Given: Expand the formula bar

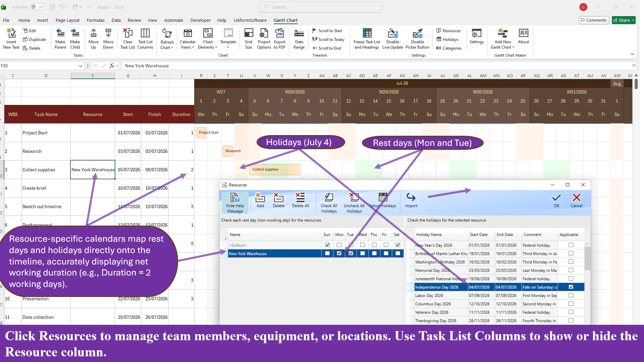Looking at the screenshot, I should [634, 65].
